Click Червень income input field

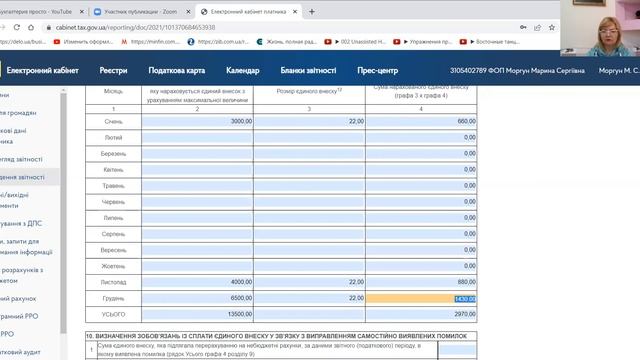coord(197,202)
